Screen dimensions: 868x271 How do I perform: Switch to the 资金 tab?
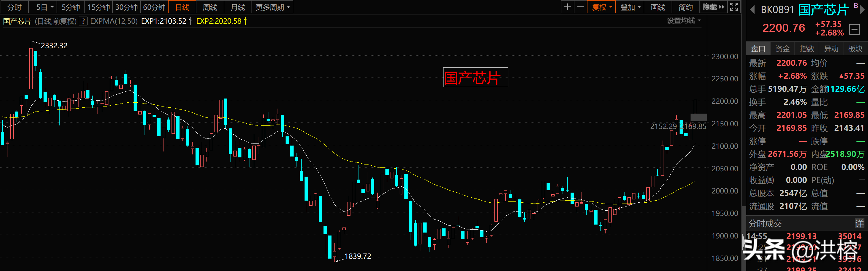[x=782, y=49]
